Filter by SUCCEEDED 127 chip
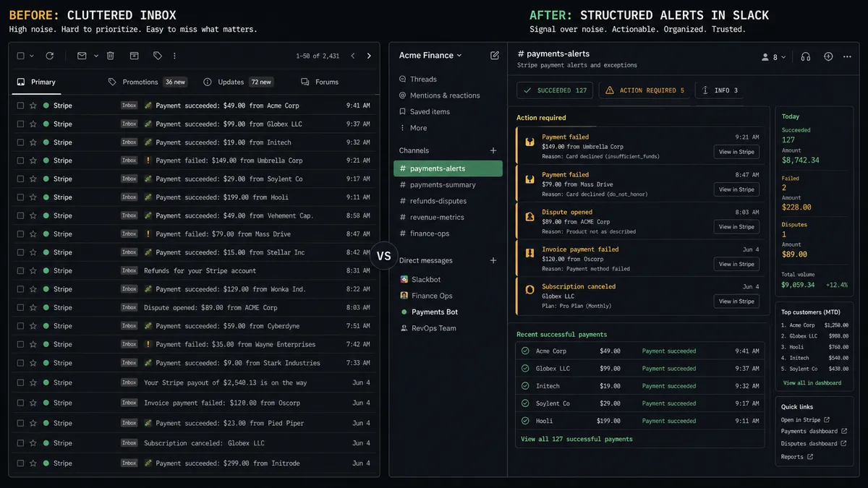 tap(555, 90)
